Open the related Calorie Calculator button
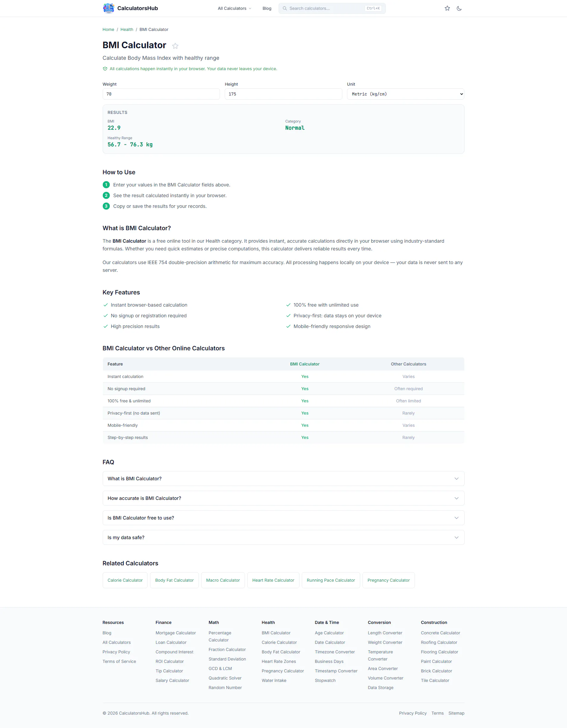Viewport: 567px width, 728px height. pyautogui.click(x=125, y=580)
